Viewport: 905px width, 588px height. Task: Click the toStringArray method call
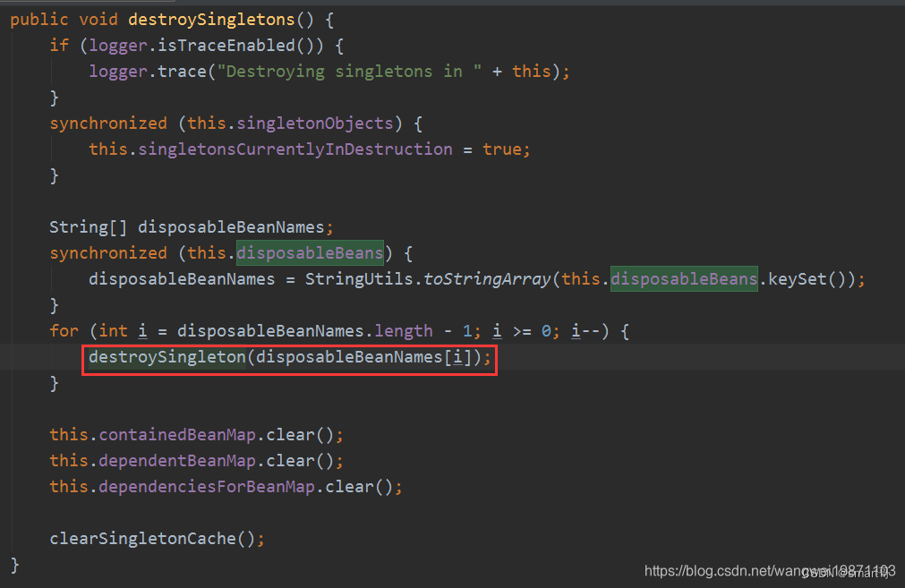click(x=487, y=279)
